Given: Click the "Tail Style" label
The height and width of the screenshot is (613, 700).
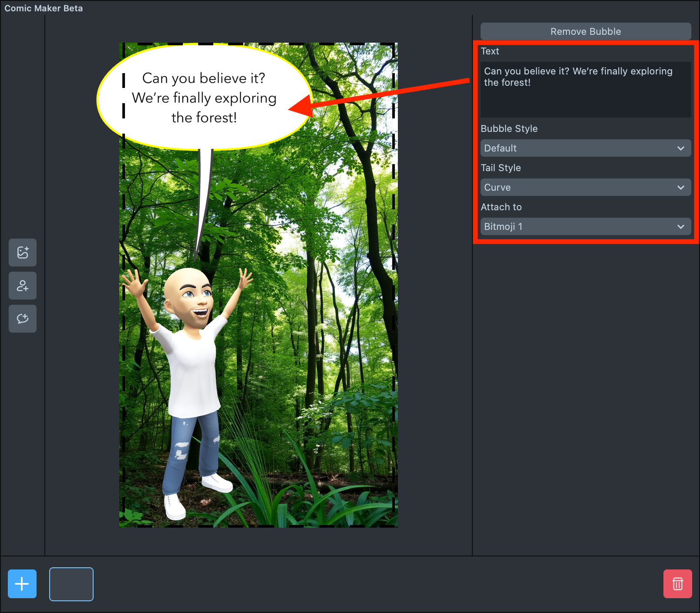Looking at the screenshot, I should (x=501, y=168).
